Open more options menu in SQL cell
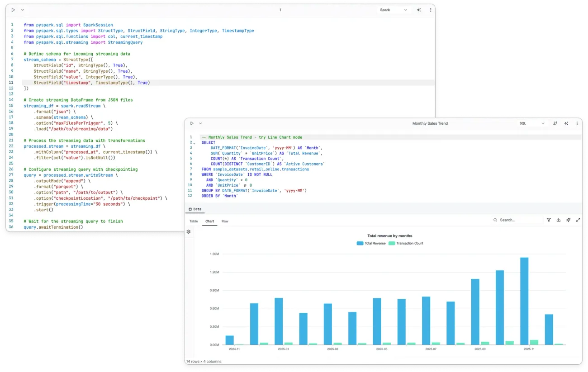This screenshot has height=372, width=588. click(577, 123)
